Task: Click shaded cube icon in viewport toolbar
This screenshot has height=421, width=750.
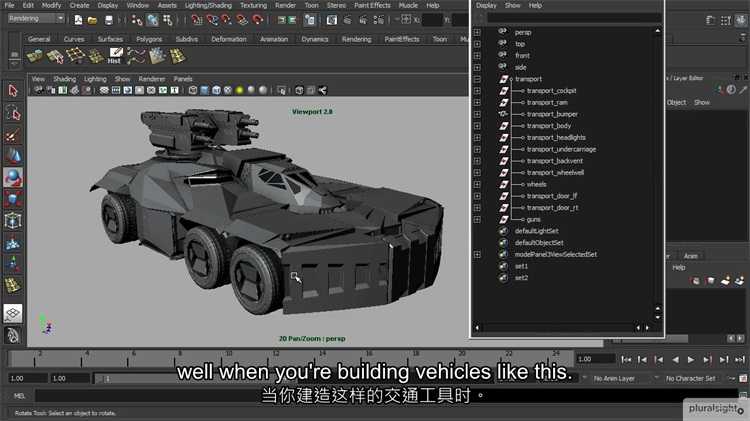Action: [204, 90]
